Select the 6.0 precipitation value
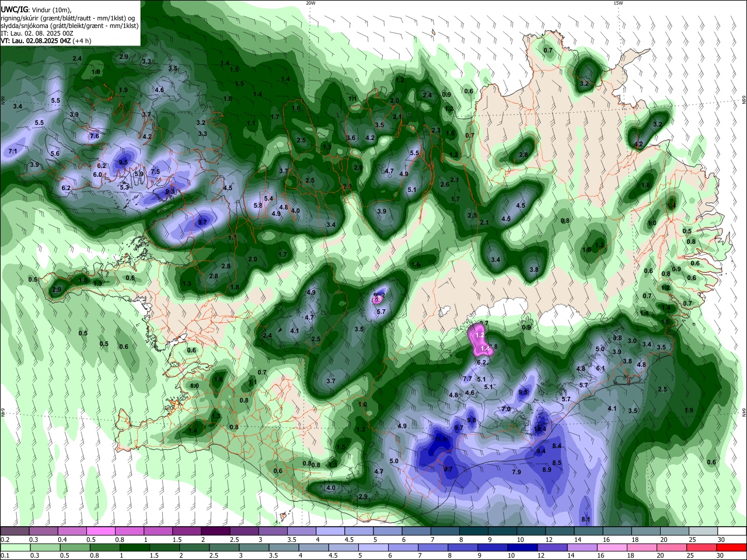The image size is (747, 560). [97, 174]
